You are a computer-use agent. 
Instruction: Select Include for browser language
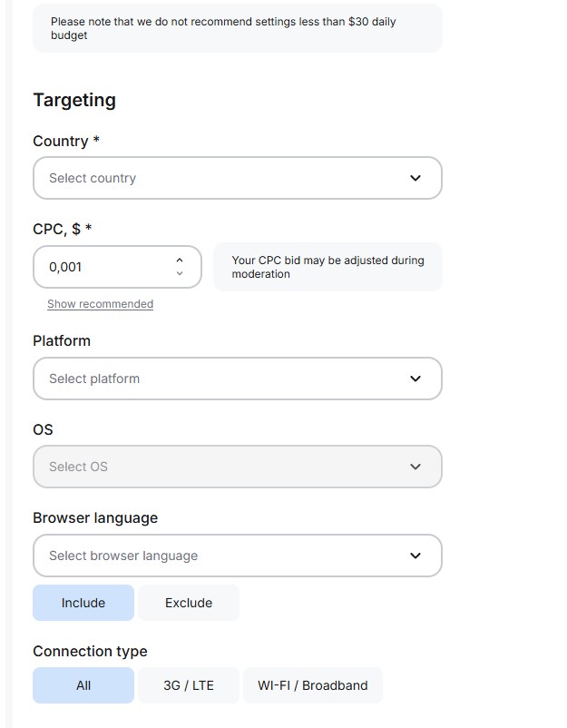pos(83,603)
